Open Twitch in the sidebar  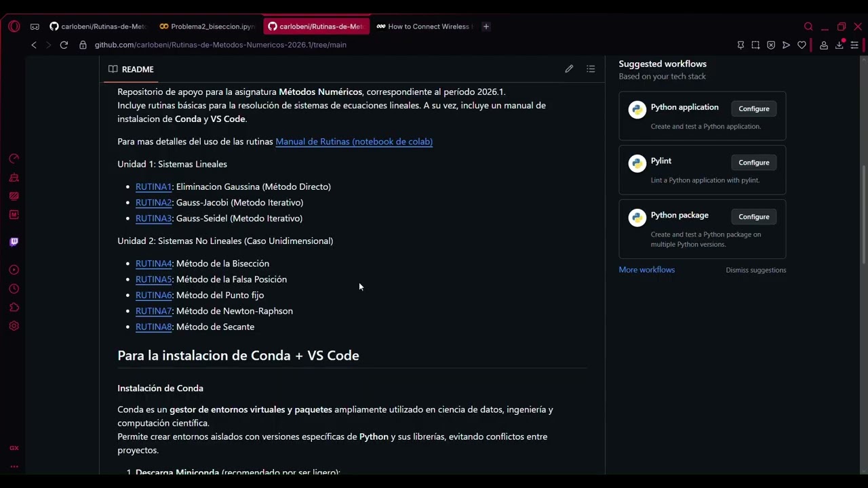14,242
